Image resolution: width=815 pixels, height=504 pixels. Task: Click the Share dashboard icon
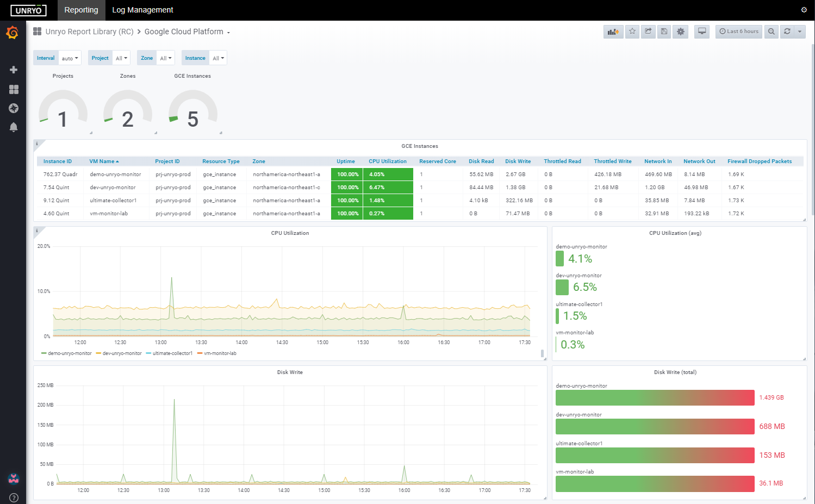648,32
